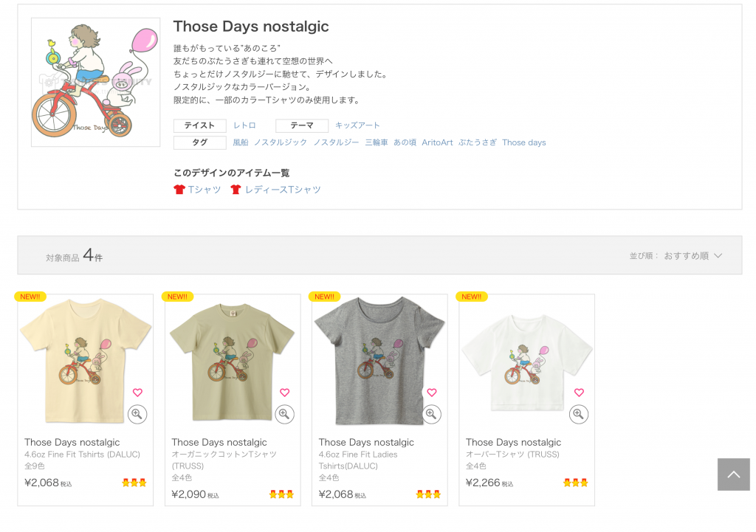Click the red icon beside レディースTシャツ
The image size is (756, 532).
point(236,189)
